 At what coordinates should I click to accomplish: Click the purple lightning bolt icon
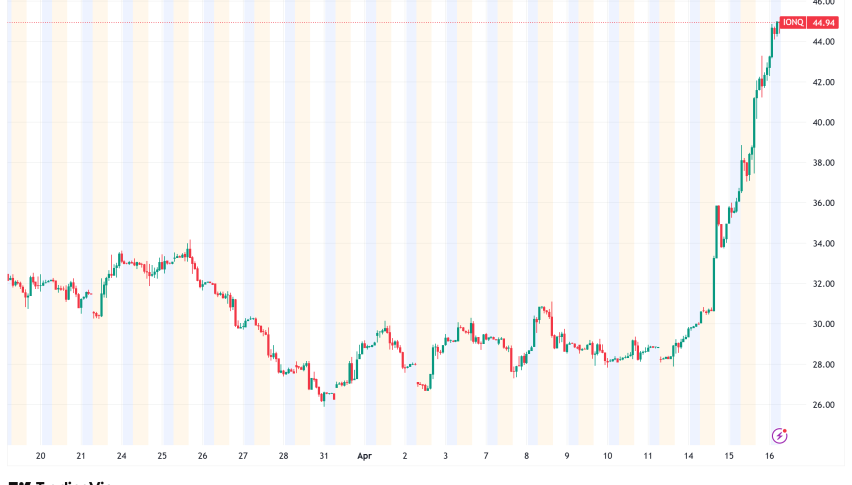[780, 435]
